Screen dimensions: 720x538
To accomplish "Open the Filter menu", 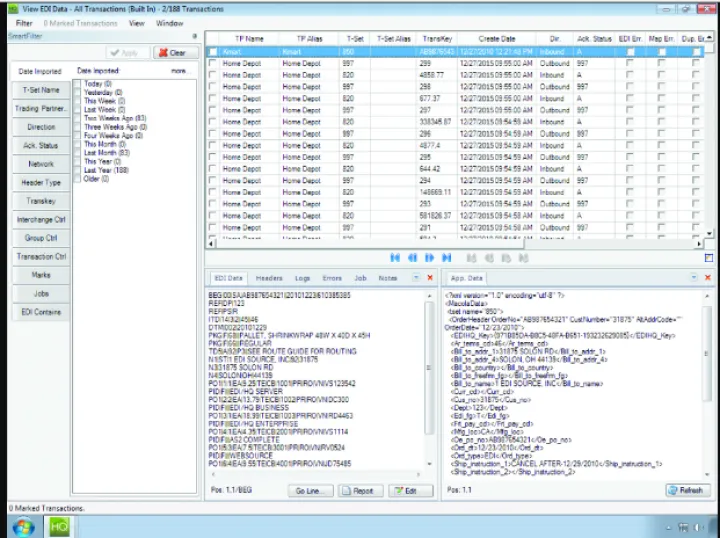I will (24, 22).
